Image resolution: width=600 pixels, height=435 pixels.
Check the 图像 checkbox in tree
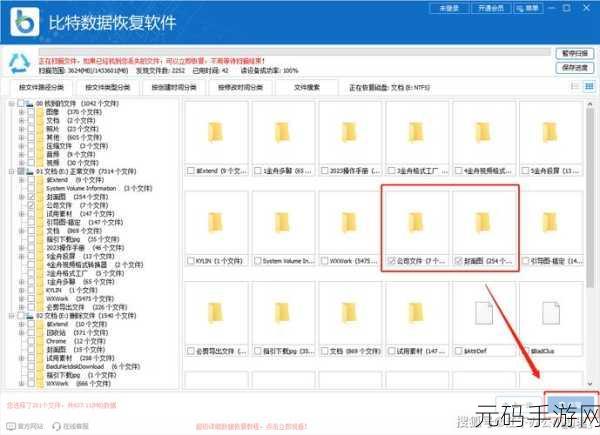pos(31,112)
